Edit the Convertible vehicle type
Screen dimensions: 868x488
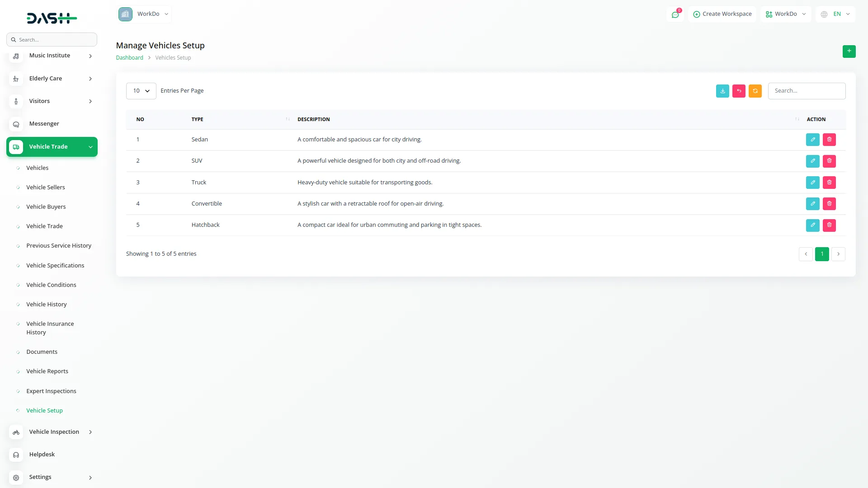(x=812, y=204)
